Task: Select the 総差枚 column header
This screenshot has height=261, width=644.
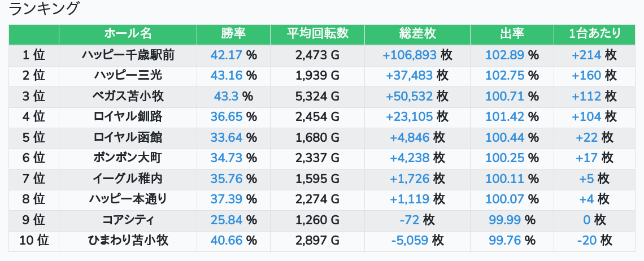Action: pyautogui.click(x=417, y=34)
